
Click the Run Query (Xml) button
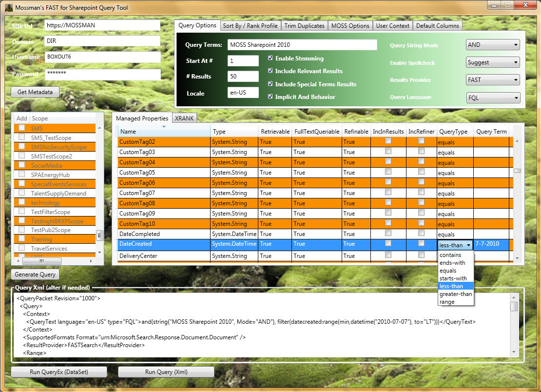pyautogui.click(x=166, y=372)
